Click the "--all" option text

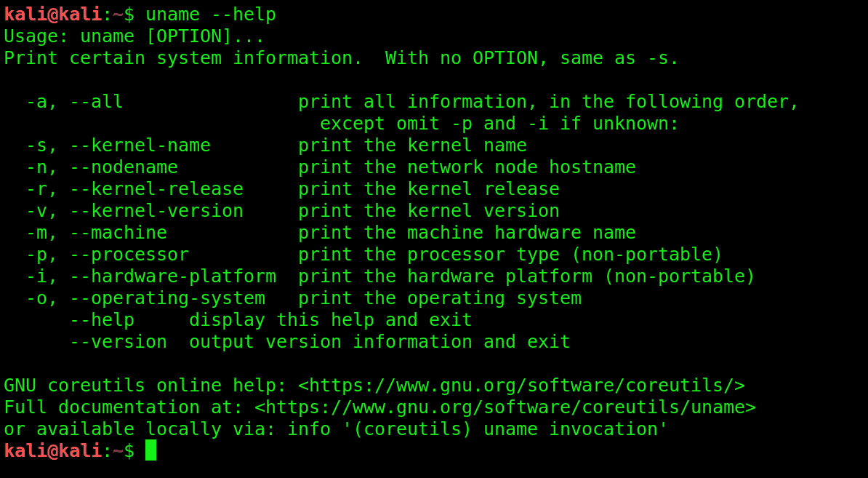click(97, 102)
